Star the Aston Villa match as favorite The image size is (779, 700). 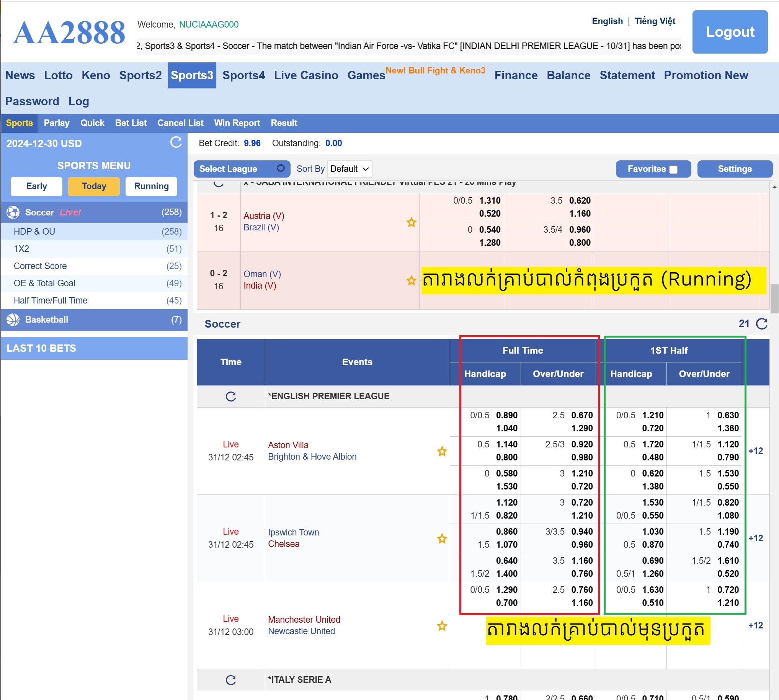pyautogui.click(x=442, y=451)
